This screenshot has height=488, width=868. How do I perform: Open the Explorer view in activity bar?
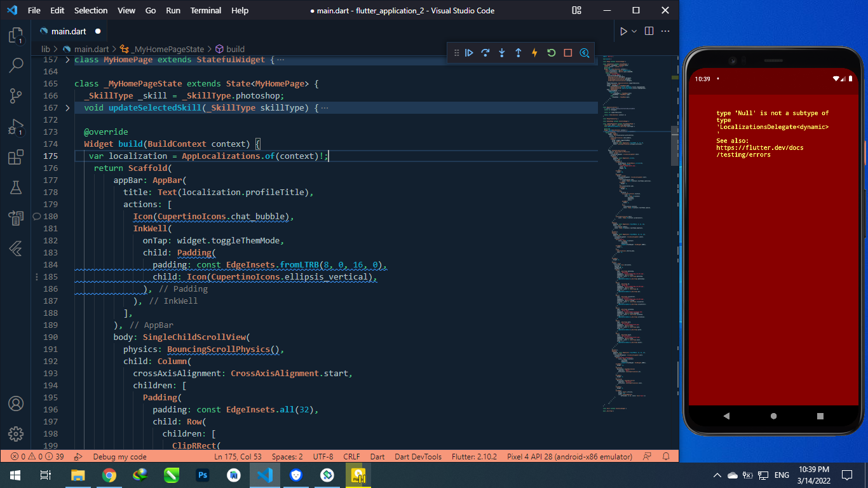pyautogui.click(x=16, y=36)
